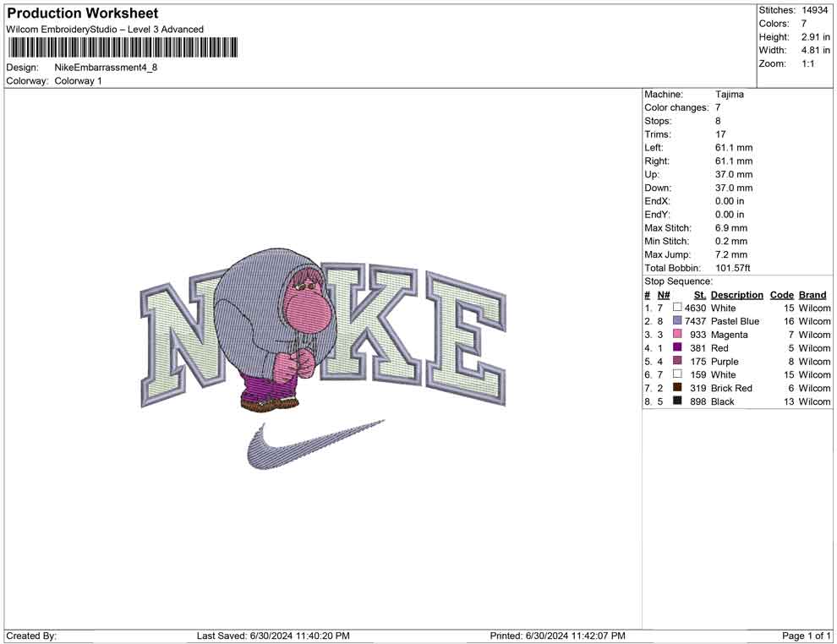Click the Stops value 8

click(x=718, y=121)
